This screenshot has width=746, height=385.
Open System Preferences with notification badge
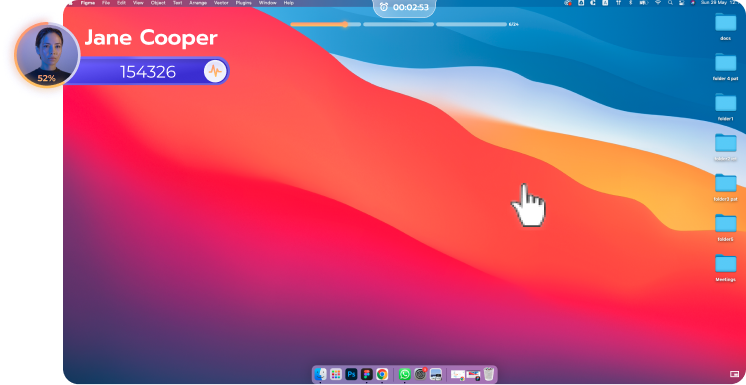pos(420,374)
